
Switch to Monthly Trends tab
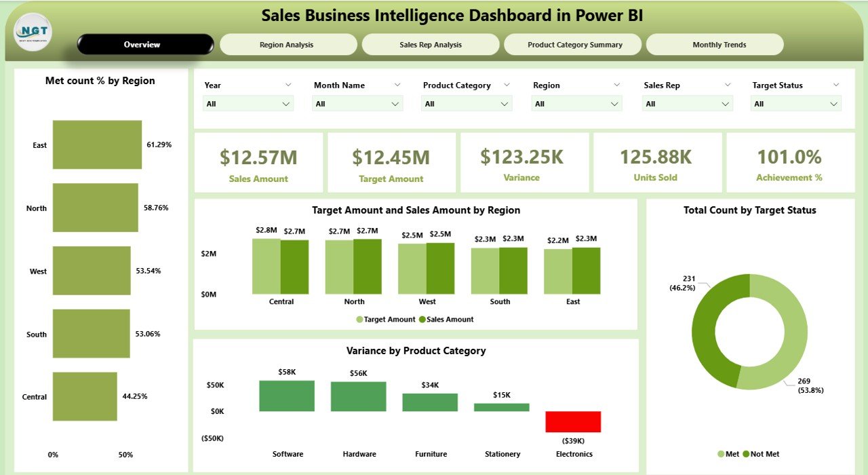tap(715, 45)
